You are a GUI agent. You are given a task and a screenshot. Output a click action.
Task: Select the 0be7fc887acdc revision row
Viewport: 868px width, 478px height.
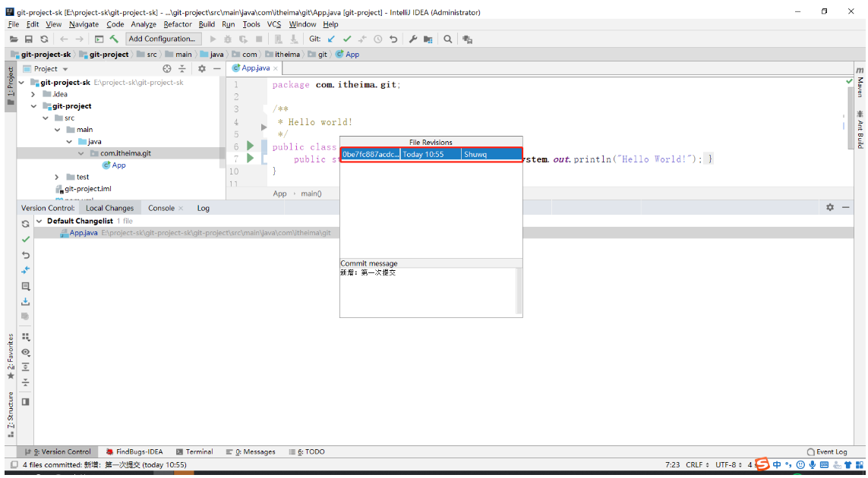click(x=431, y=154)
